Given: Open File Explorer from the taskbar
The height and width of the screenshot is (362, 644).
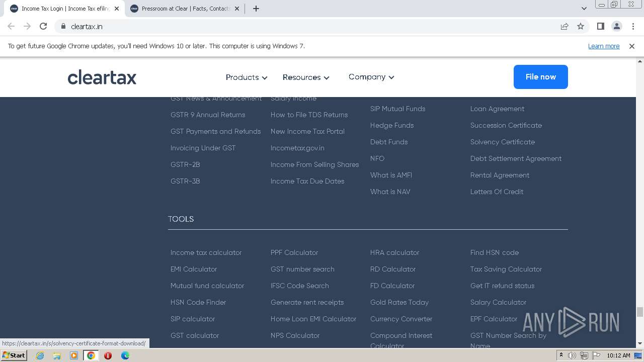Looking at the screenshot, I should click(57, 355).
